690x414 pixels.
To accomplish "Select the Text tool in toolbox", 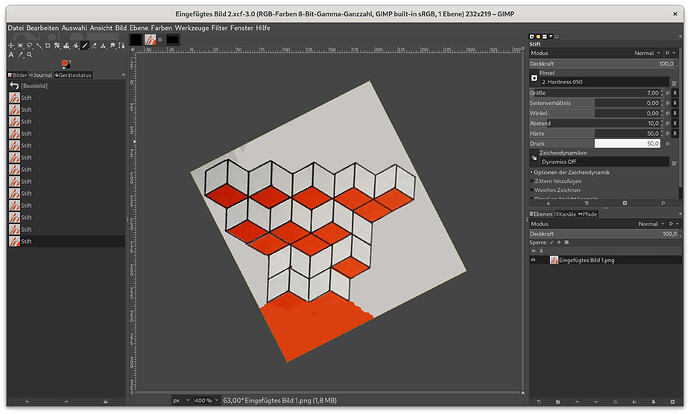I will [x=11, y=55].
